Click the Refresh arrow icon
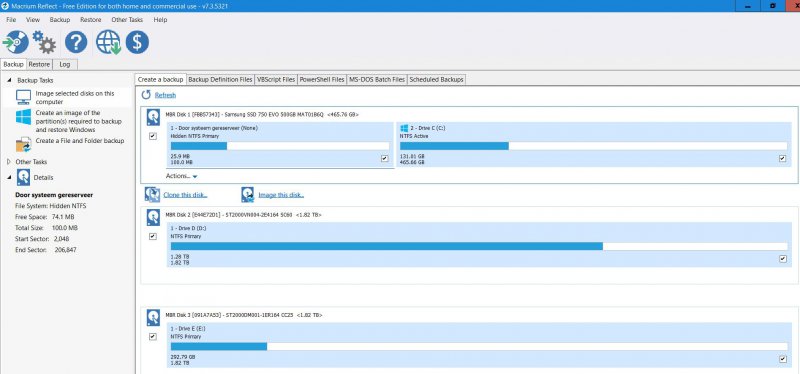The width and height of the screenshot is (800, 374). [x=146, y=95]
